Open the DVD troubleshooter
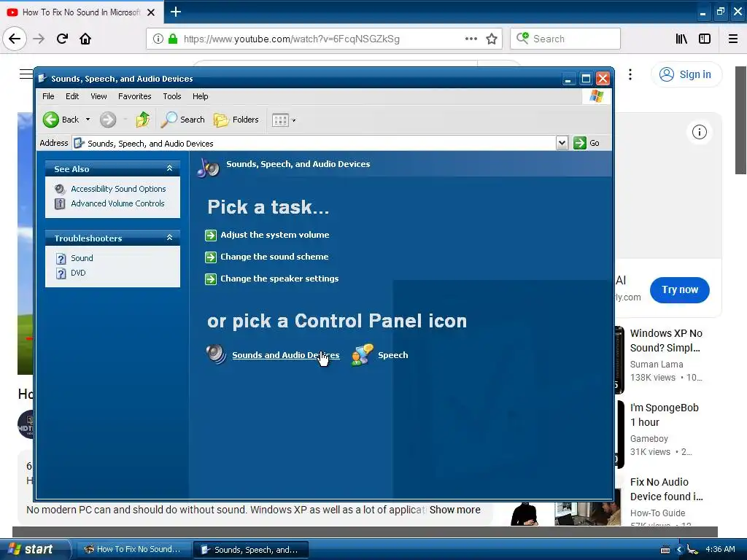The height and width of the screenshot is (560, 747). pos(78,273)
